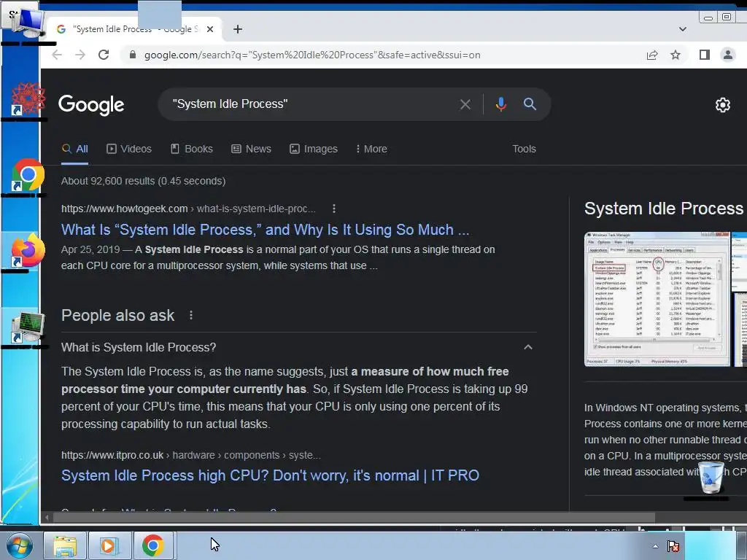Switch to Images results tab
Image resolution: width=747 pixels, height=560 pixels.
(314, 149)
